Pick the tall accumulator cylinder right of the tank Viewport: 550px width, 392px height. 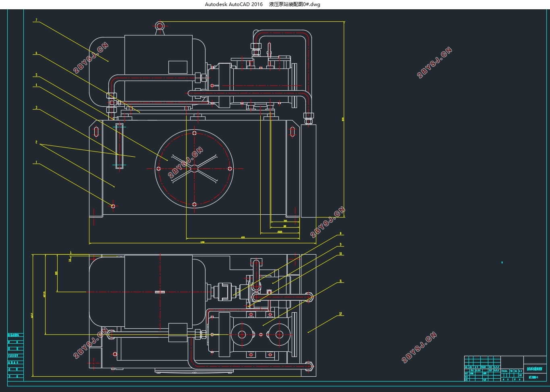(x=309, y=171)
